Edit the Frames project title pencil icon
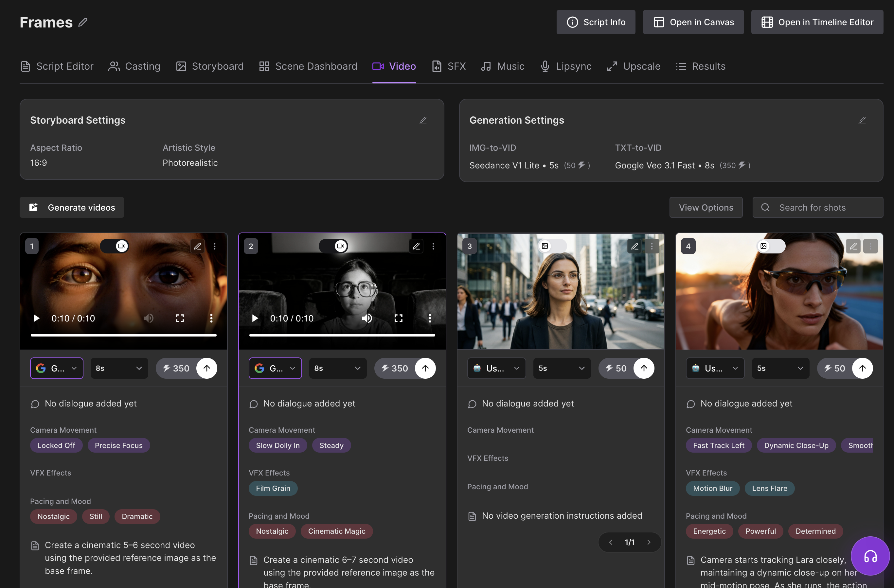894x588 pixels. coord(83,23)
